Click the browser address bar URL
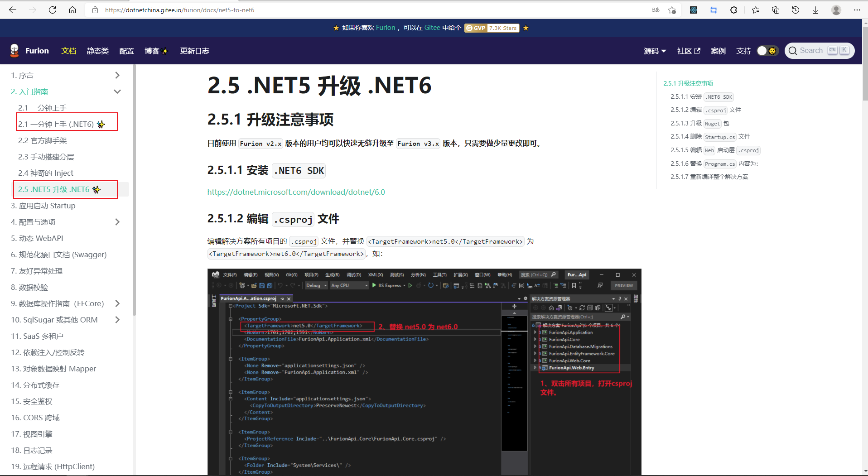Image resolution: width=868 pixels, height=476 pixels. point(180,10)
